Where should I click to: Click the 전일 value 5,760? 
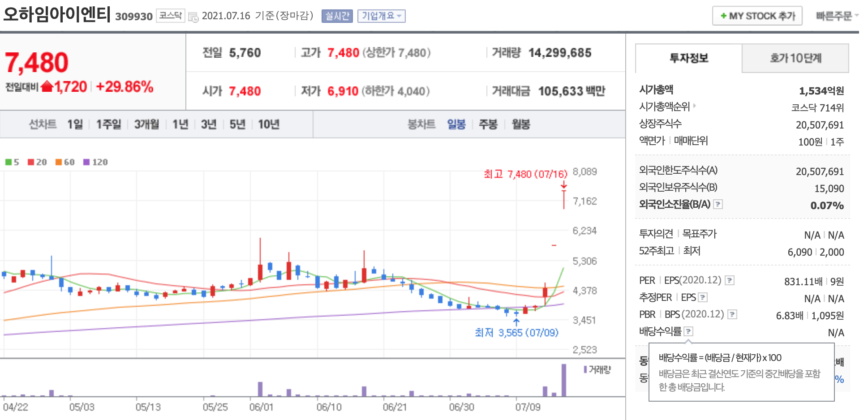click(245, 53)
